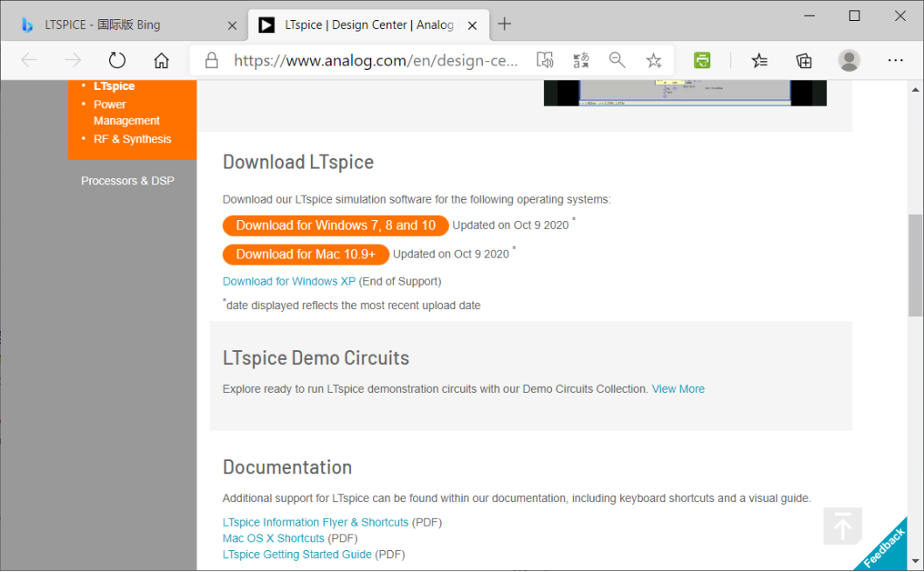Viewport: 924px width, 572px height.
Task: View site lock security info
Action: click(211, 60)
